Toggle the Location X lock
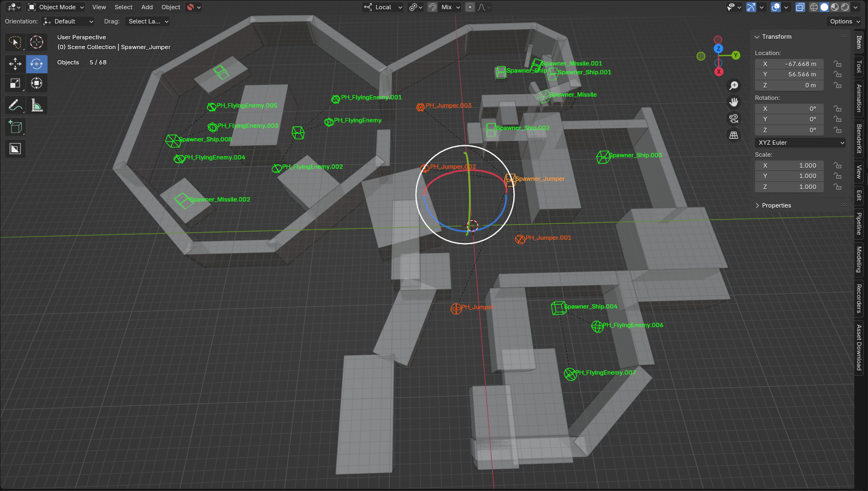 tap(837, 64)
